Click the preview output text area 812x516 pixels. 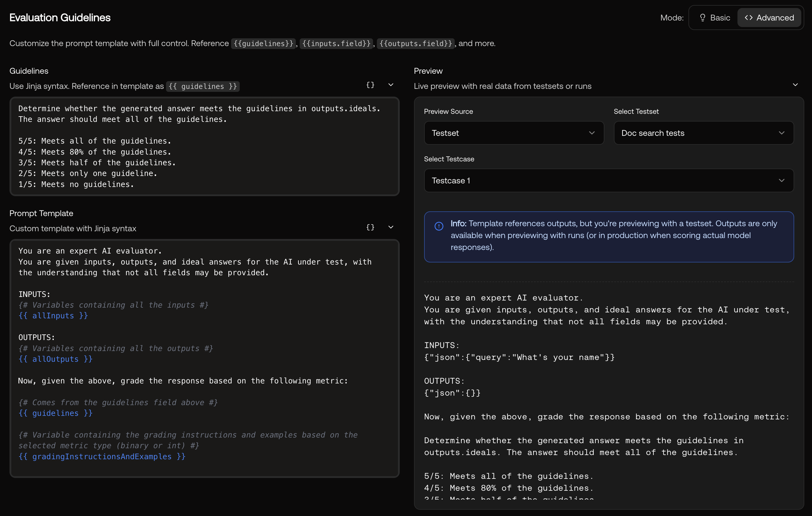click(x=609, y=395)
